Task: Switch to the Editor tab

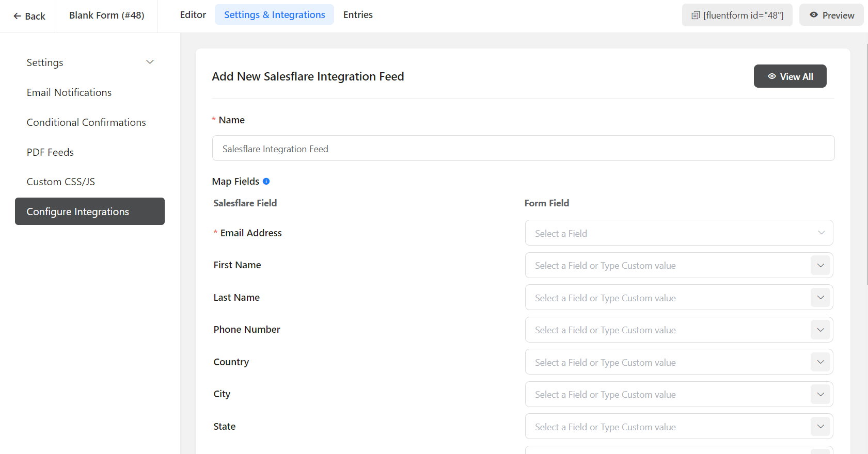Action: 193,15
